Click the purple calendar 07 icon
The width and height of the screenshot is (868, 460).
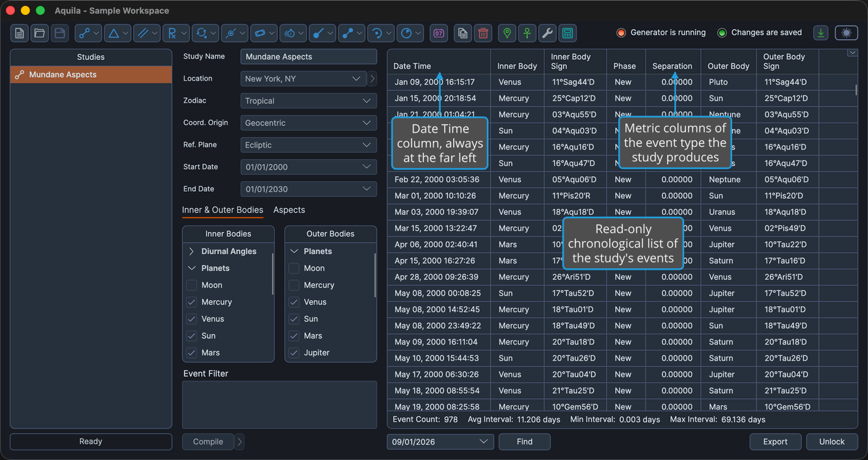[x=439, y=33]
